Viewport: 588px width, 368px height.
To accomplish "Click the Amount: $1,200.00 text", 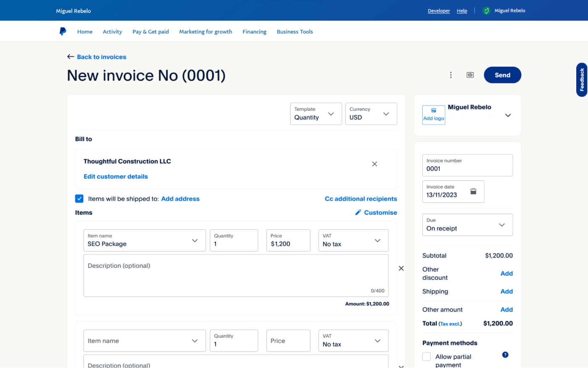I will 367,304.
